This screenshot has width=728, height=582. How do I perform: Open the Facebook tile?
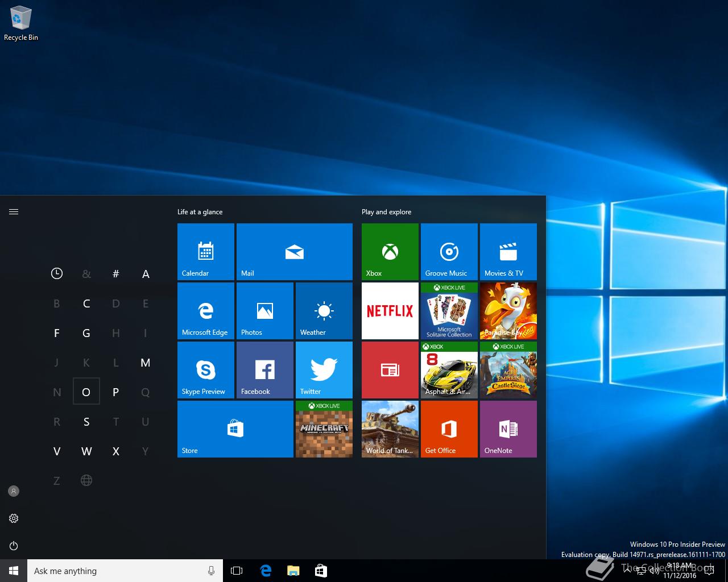[x=265, y=370]
